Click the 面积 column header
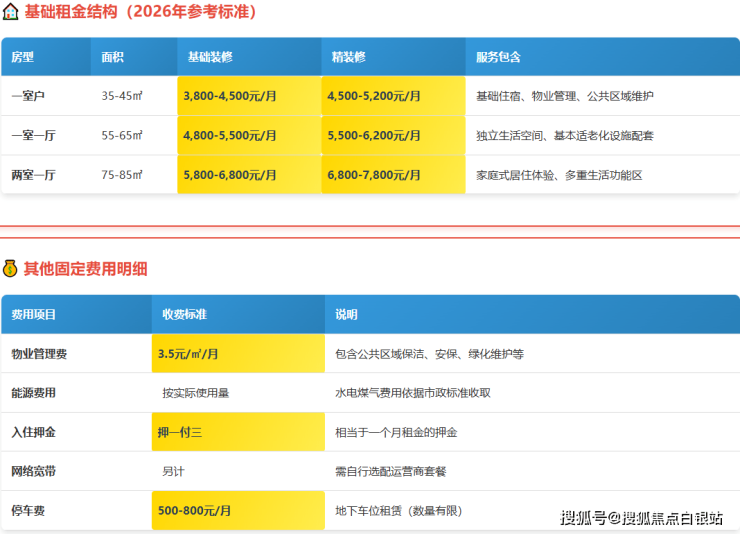 [x=113, y=58]
